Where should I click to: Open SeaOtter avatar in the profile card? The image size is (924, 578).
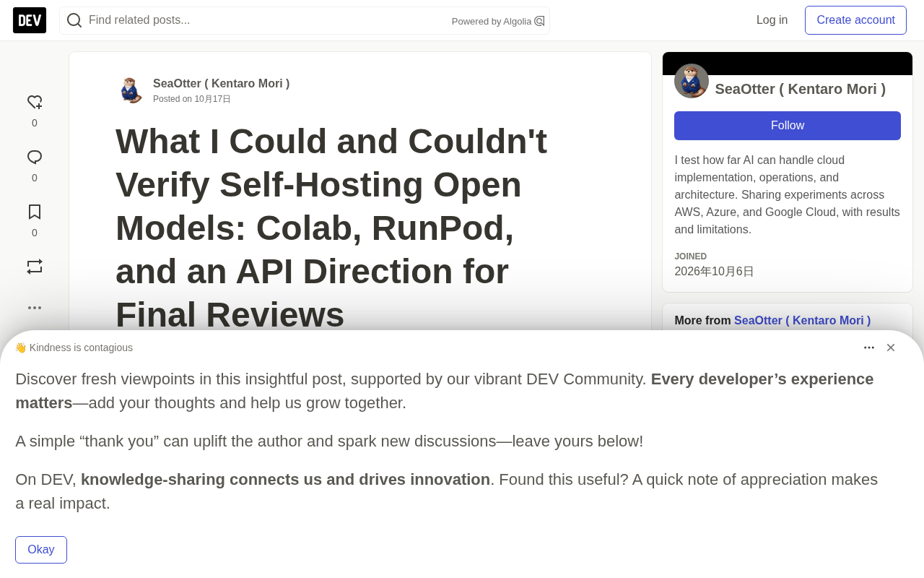point(692,81)
